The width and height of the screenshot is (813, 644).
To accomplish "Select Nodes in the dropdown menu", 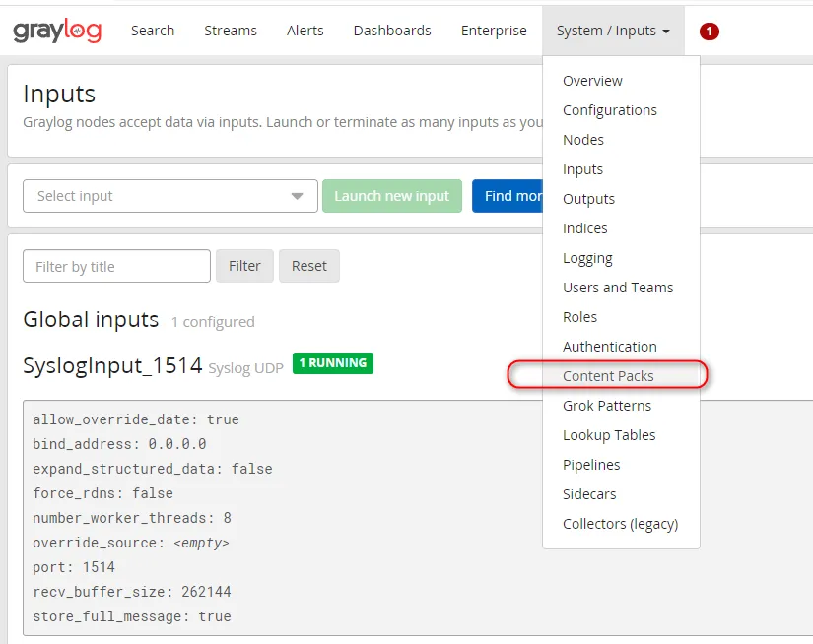I will tap(583, 140).
